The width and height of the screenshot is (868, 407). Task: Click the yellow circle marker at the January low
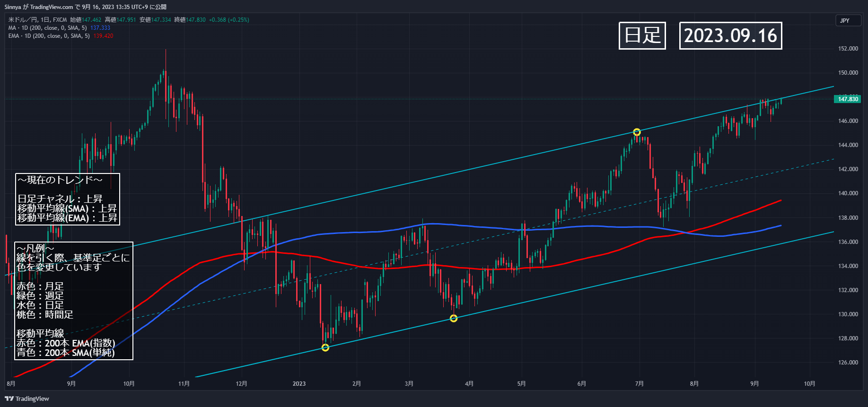(x=325, y=347)
